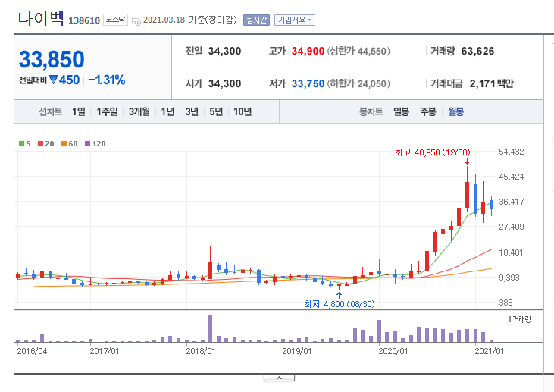554x392 pixels.
Task: Switch to the 1년 line chart
Action: pos(167,111)
